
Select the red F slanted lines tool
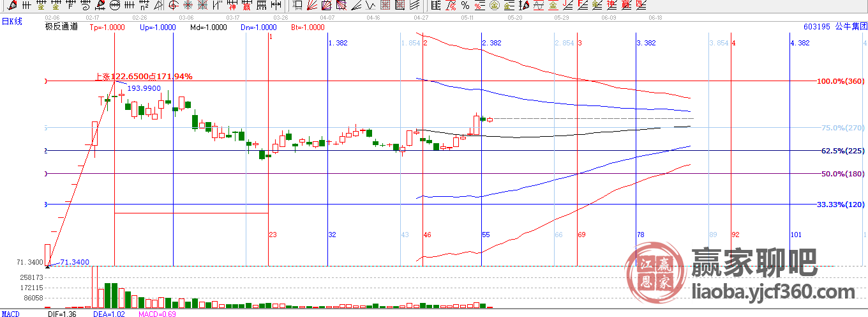point(583,5)
